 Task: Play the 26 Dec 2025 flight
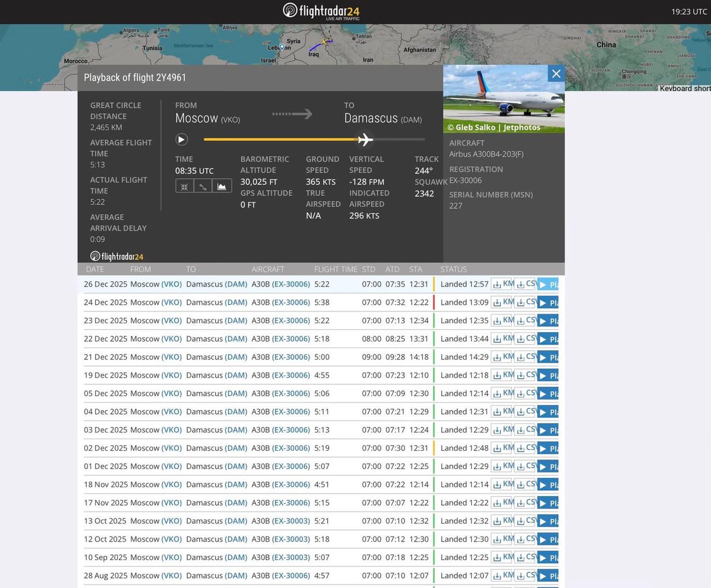point(548,284)
